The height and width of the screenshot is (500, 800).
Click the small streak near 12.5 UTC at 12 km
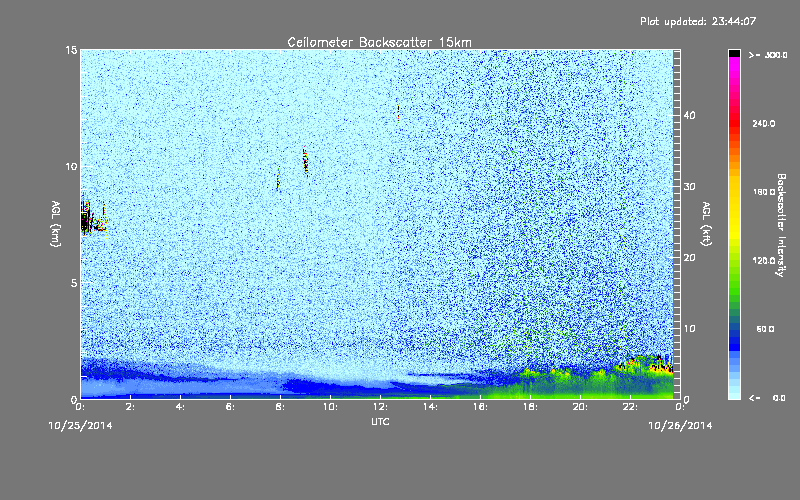pos(398,113)
